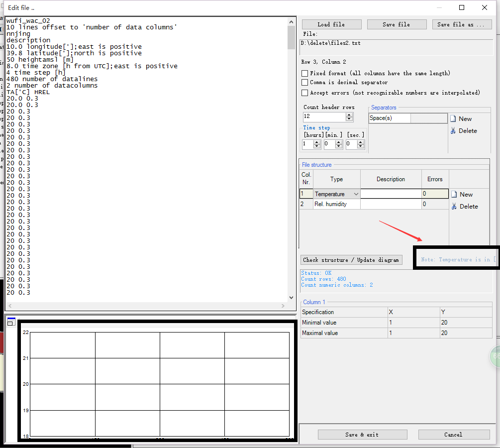Viewport: 500px width, 448px height.
Task: Enable Accept errors for unrecognizable numbers
Action: tap(305, 92)
